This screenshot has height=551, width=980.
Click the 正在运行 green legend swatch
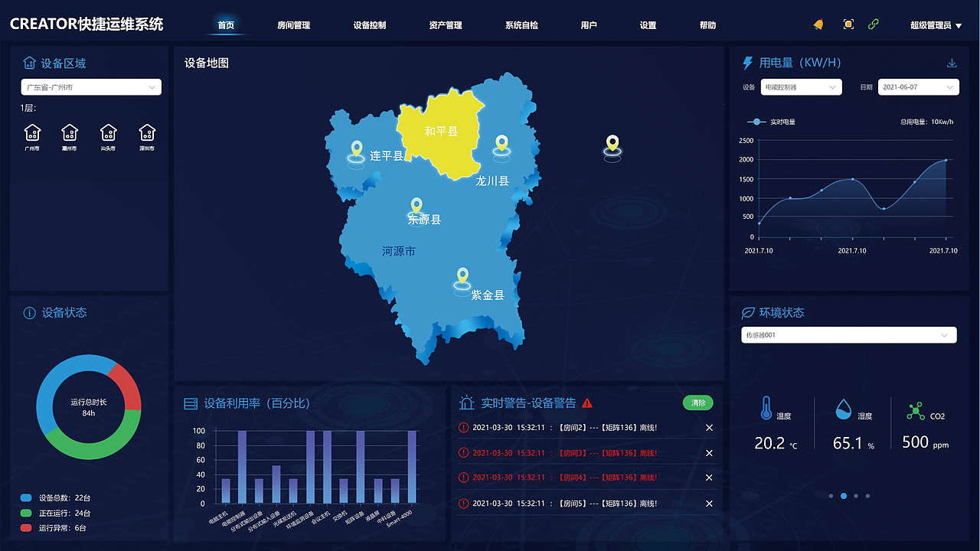click(26, 514)
